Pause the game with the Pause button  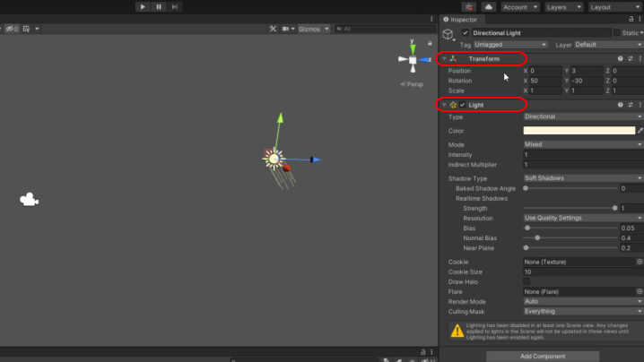(159, 7)
